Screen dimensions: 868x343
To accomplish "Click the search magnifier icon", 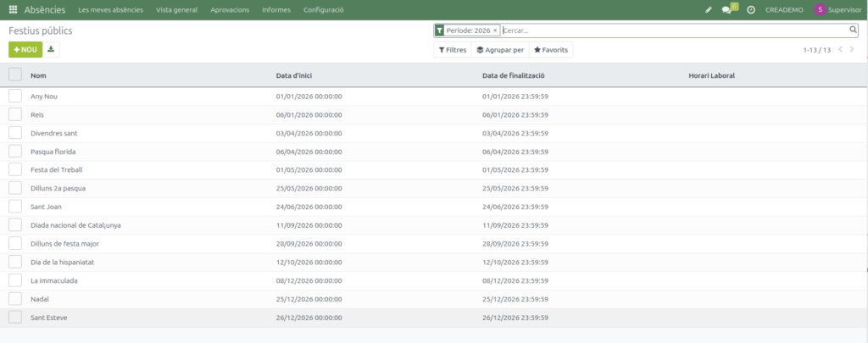I will [853, 30].
